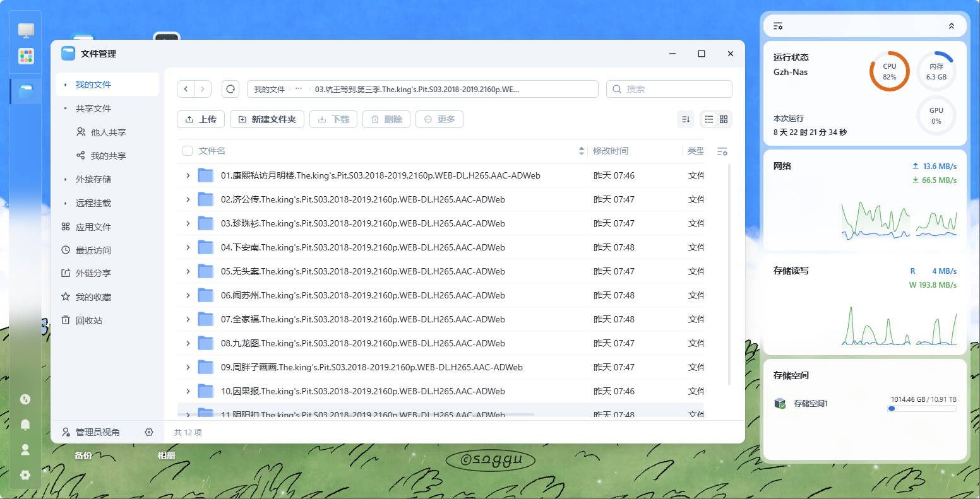
Task: Click the gear next to 管理员视角
Action: point(149,432)
